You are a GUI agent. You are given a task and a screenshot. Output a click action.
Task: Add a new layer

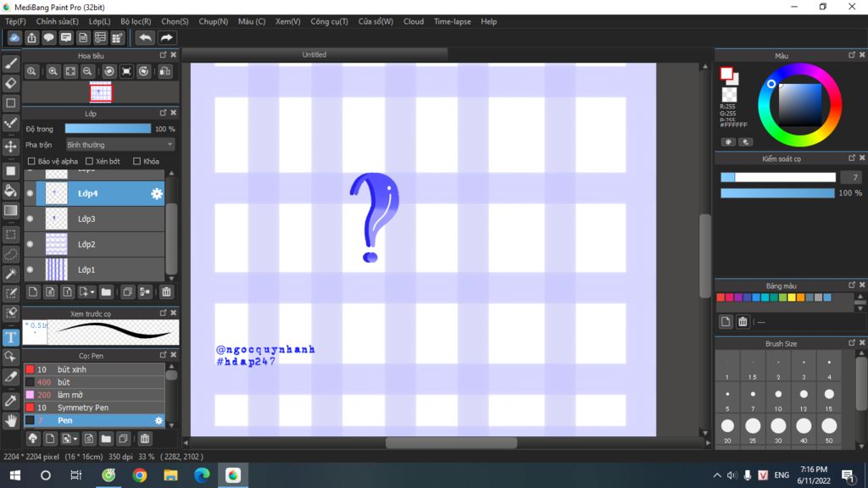(33, 292)
